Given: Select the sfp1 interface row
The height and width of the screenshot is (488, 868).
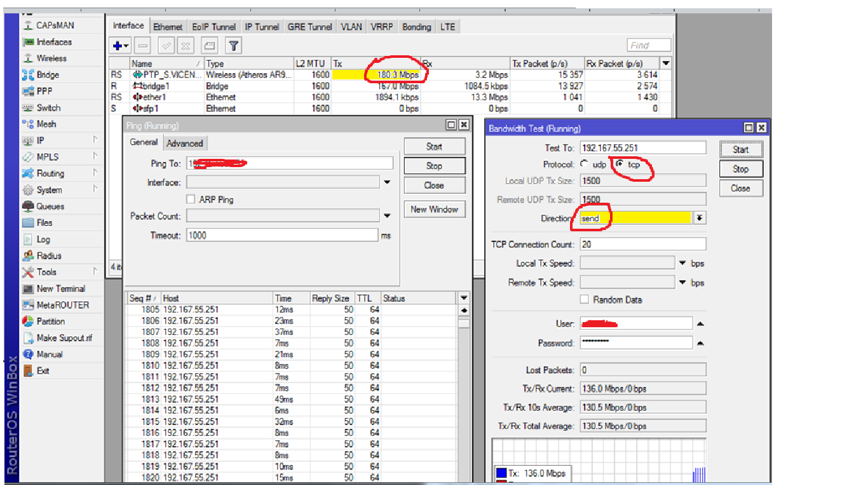Looking at the screenshot, I should point(390,109).
